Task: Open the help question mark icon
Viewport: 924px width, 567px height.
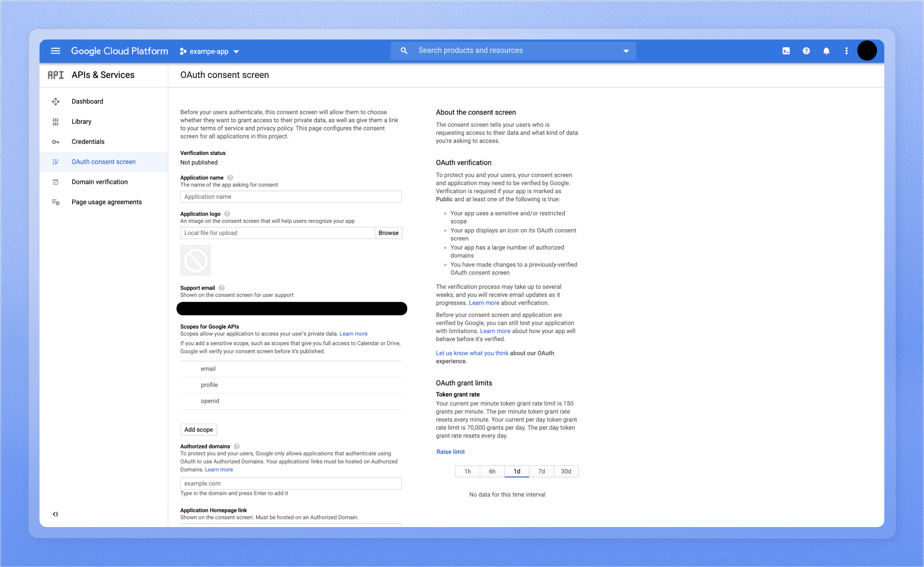Action: 806,51
